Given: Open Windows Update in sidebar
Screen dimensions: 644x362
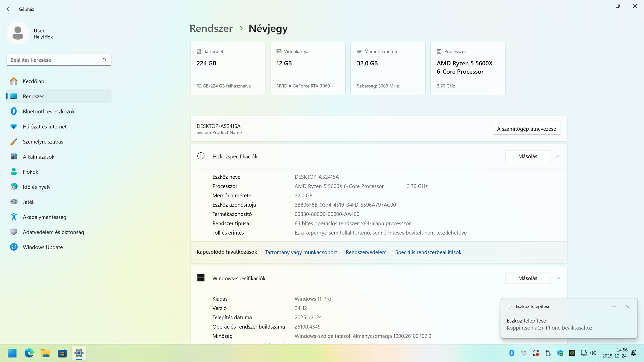Looking at the screenshot, I should (43, 247).
